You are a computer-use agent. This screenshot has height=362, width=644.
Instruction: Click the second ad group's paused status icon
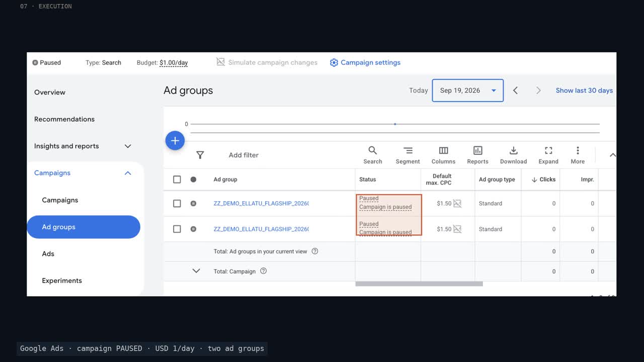click(x=193, y=229)
